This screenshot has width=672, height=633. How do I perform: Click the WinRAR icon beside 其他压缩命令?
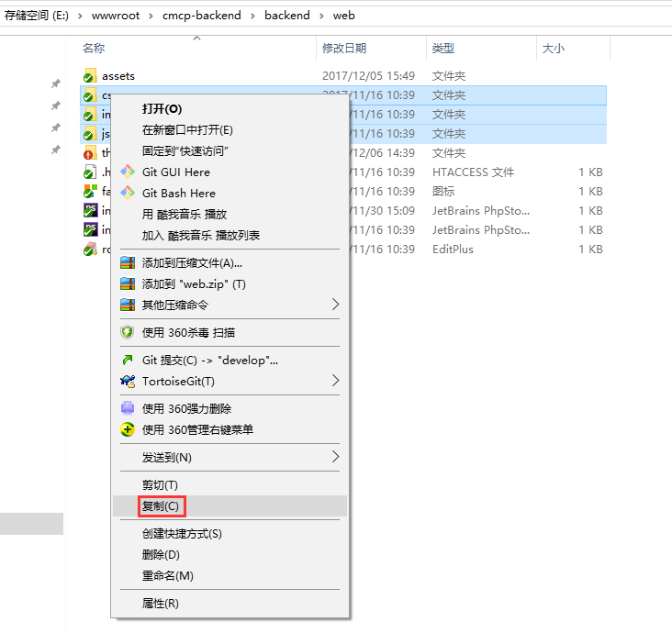[128, 305]
